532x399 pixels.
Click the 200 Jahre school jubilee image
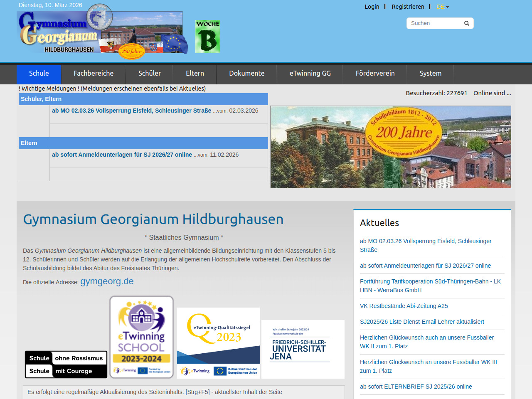391,147
